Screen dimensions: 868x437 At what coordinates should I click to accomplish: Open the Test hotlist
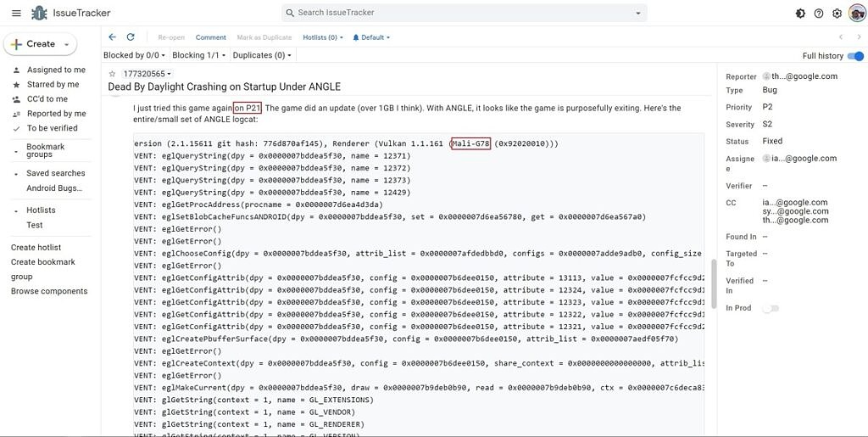click(34, 225)
